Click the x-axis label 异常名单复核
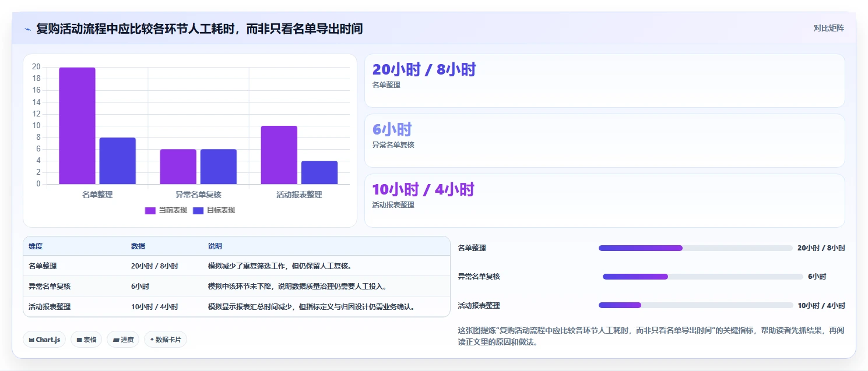This screenshot has height=371, width=868. click(198, 195)
